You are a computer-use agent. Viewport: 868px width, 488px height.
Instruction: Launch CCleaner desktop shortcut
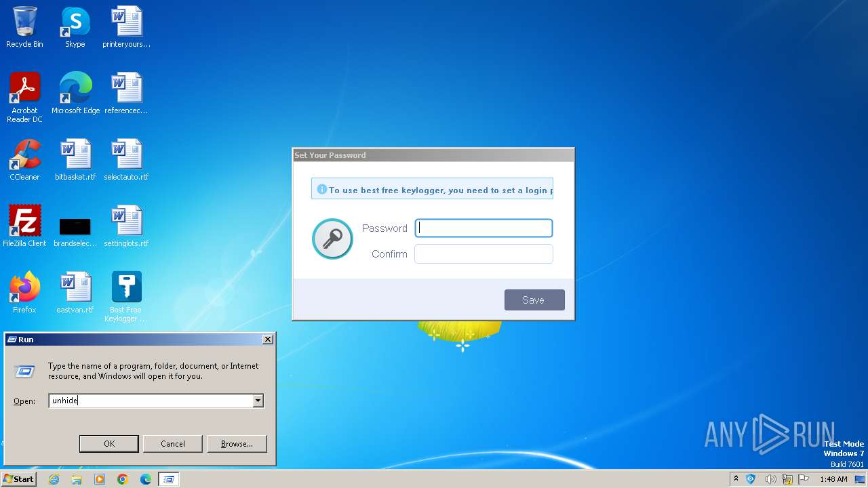[24, 160]
